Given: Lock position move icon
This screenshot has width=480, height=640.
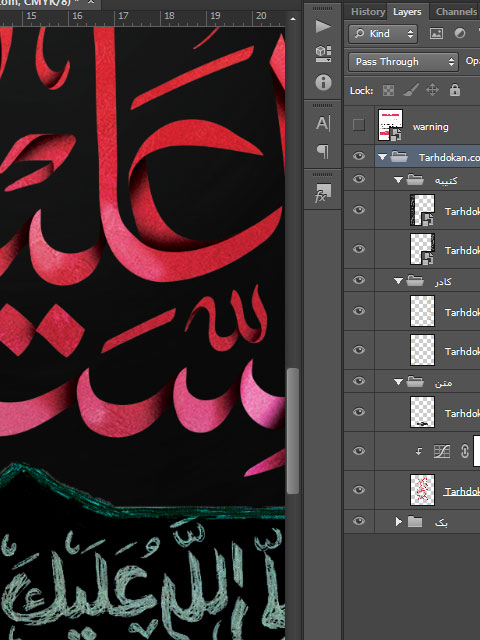Looking at the screenshot, I should click(x=432, y=90).
